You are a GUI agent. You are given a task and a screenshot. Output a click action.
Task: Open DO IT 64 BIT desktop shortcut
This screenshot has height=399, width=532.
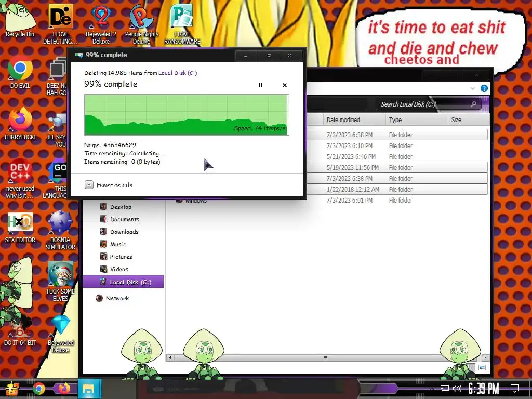20,332
